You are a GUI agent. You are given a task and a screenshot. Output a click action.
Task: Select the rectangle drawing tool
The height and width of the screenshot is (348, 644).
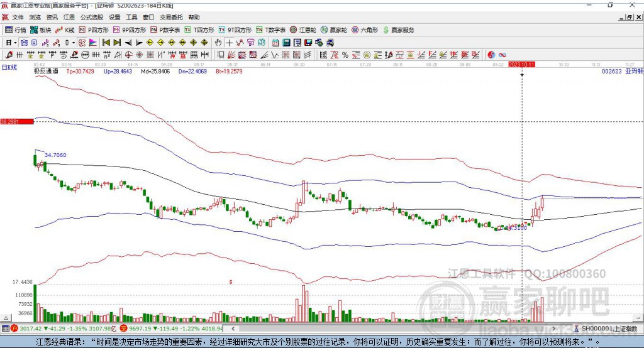point(220,55)
